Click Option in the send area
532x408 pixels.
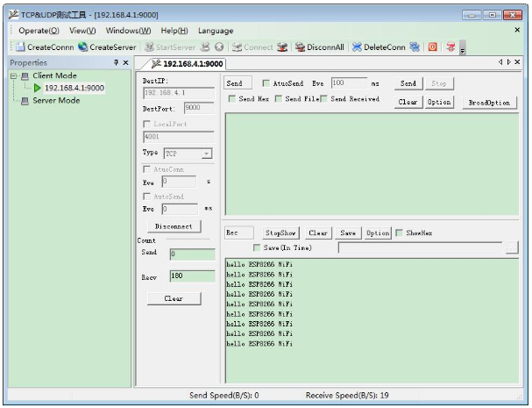click(x=439, y=103)
